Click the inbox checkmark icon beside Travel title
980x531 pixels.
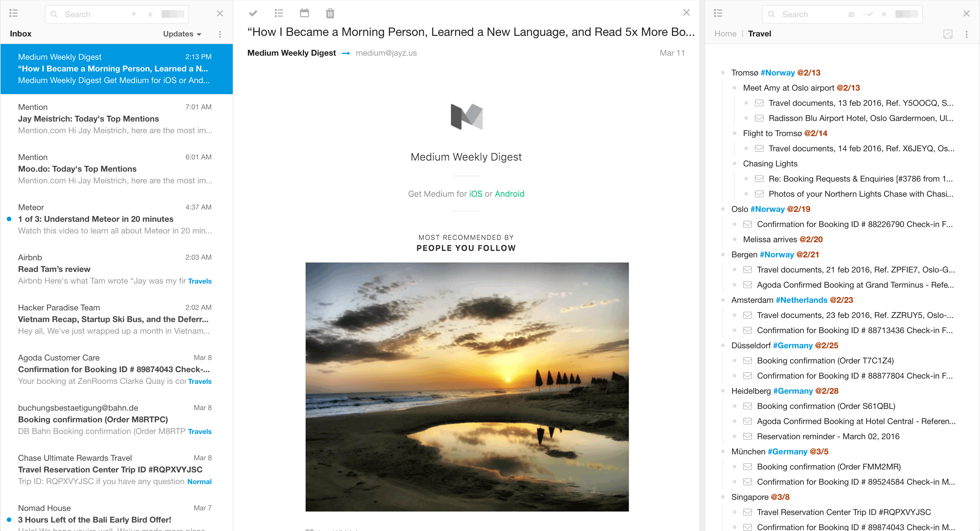click(x=948, y=34)
